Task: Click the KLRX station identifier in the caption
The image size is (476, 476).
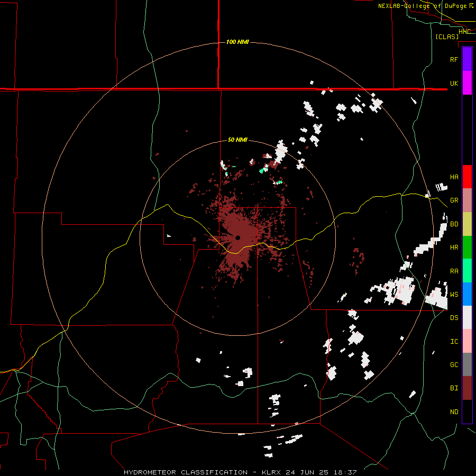Action: coord(271,472)
